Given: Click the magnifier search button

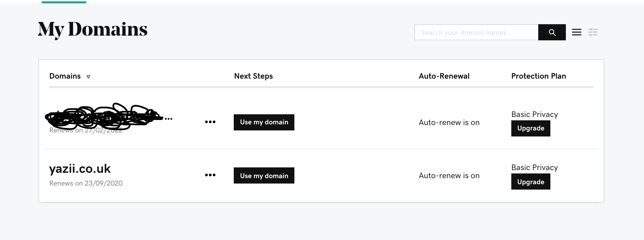Looking at the screenshot, I should pyautogui.click(x=552, y=32).
